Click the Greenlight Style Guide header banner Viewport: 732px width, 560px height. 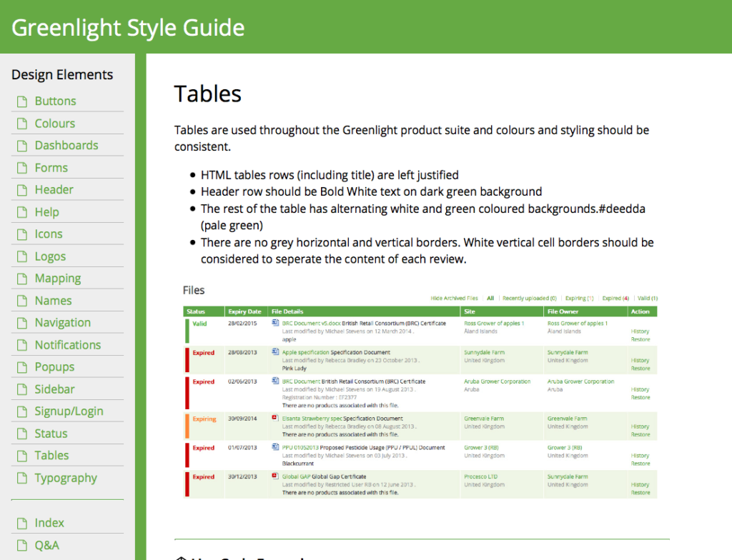tap(127, 27)
